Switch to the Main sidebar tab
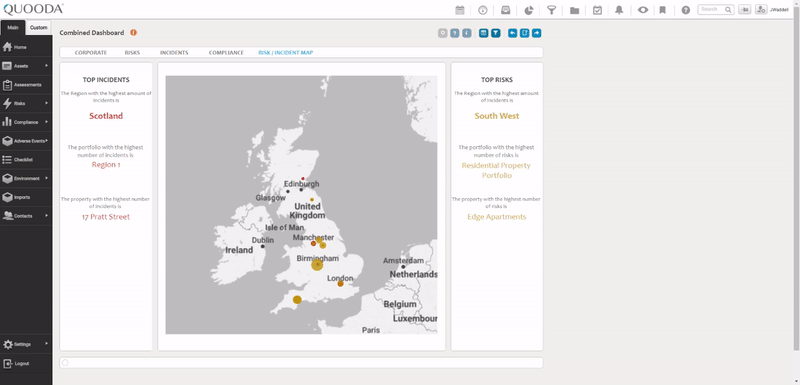The width and height of the screenshot is (800, 385). pos(13,28)
